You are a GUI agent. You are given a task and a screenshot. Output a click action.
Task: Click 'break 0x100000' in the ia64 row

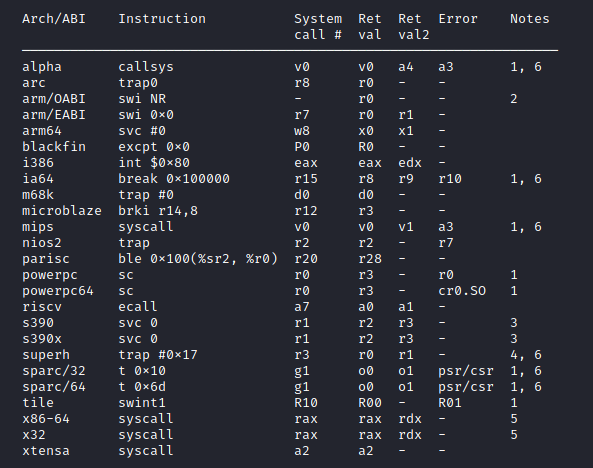[174, 179]
